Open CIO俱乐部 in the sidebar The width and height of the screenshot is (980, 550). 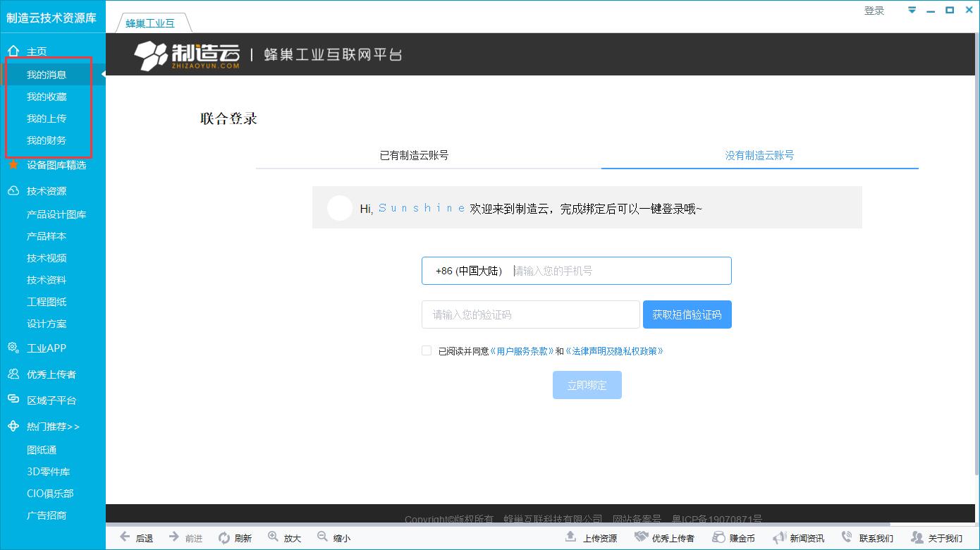[x=50, y=494]
